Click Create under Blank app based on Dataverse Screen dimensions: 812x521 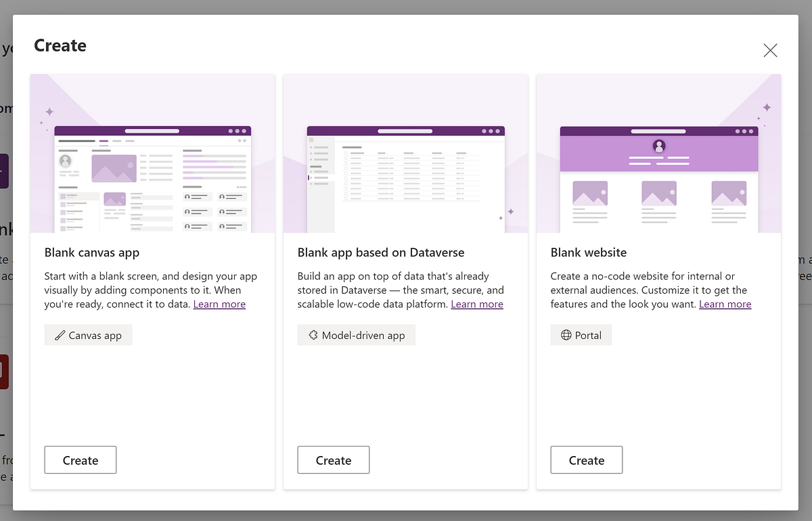[x=333, y=459]
